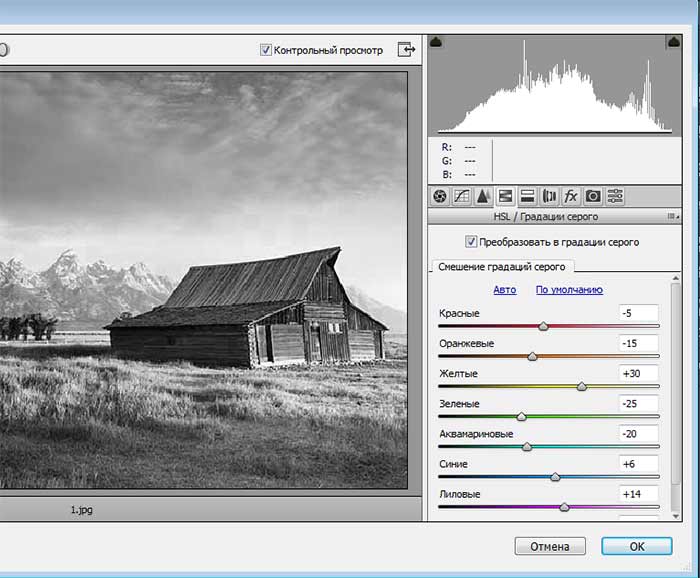This screenshot has width=700, height=578.
Task: Toggle the highlight clipping warning triangle
Action: pos(672,42)
